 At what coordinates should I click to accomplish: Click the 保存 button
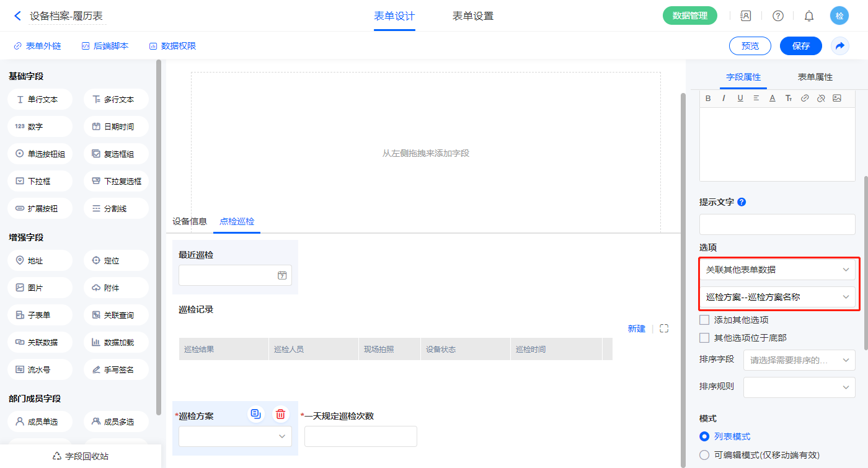tap(800, 46)
